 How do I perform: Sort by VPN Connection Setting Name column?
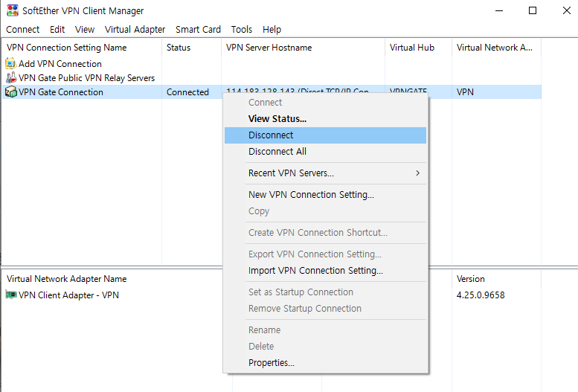pyautogui.click(x=82, y=48)
